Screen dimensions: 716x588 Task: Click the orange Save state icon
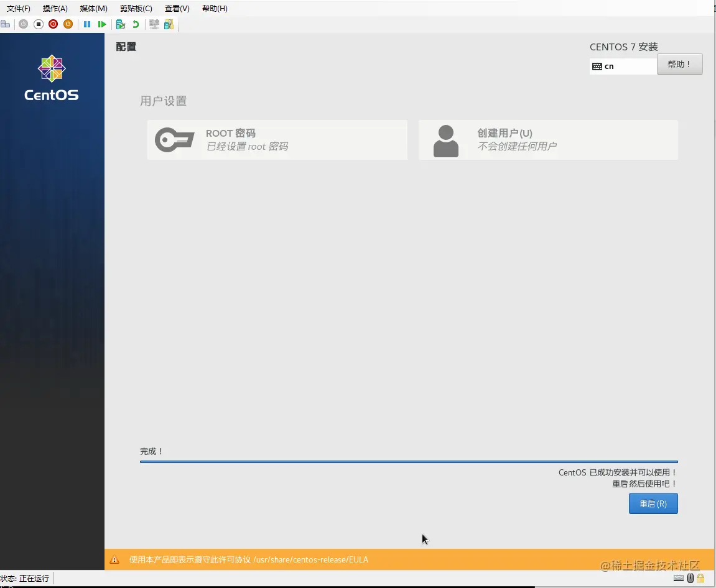(x=68, y=24)
